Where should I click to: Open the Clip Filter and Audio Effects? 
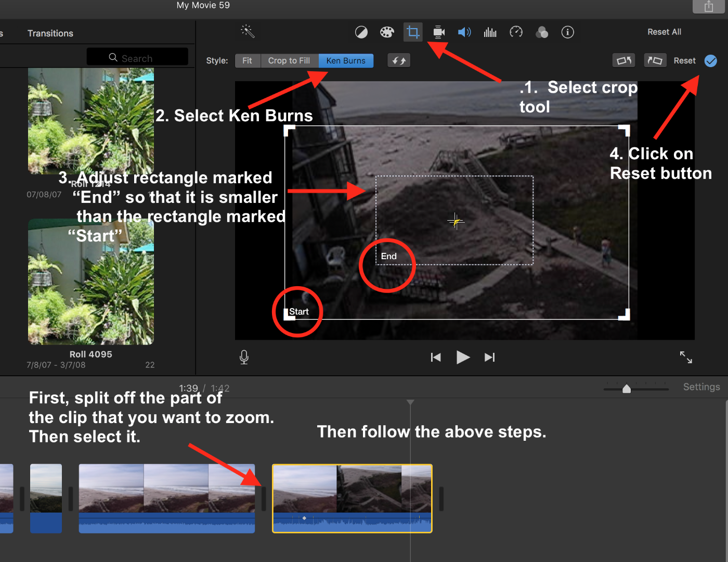(542, 32)
